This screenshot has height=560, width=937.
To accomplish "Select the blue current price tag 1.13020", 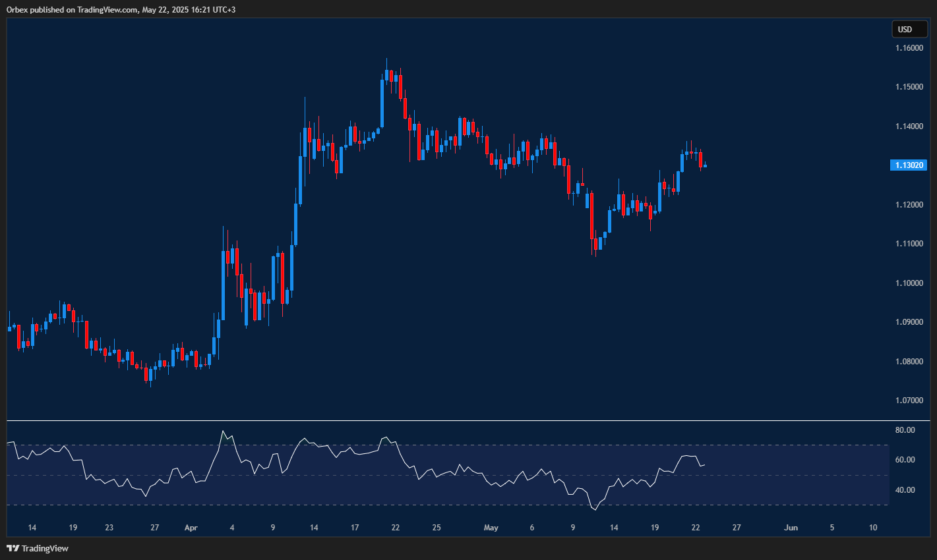I will 909,165.
